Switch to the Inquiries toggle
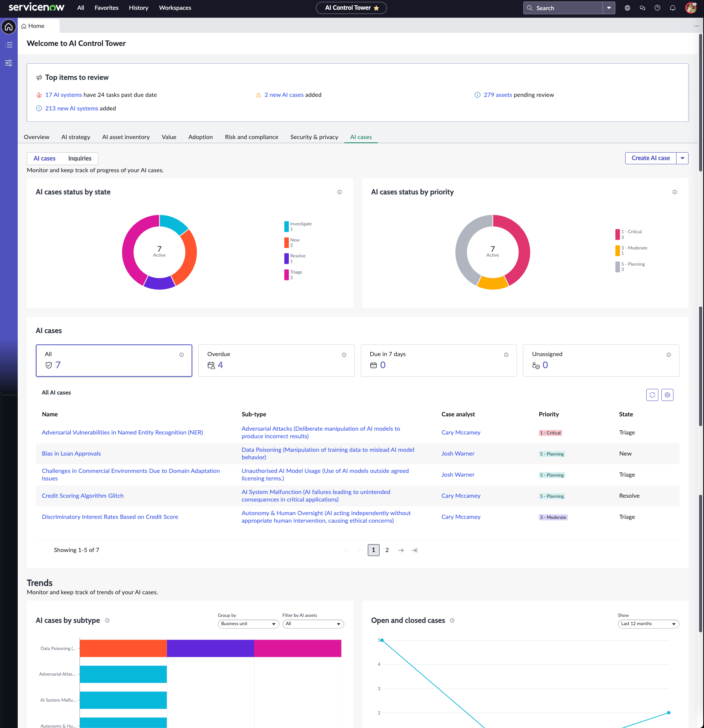 click(80, 159)
